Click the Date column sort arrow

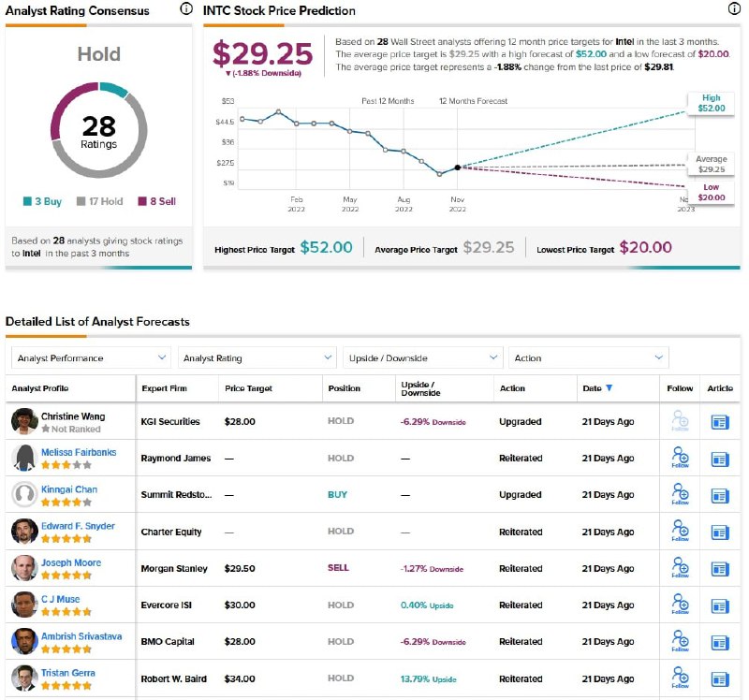tap(609, 387)
